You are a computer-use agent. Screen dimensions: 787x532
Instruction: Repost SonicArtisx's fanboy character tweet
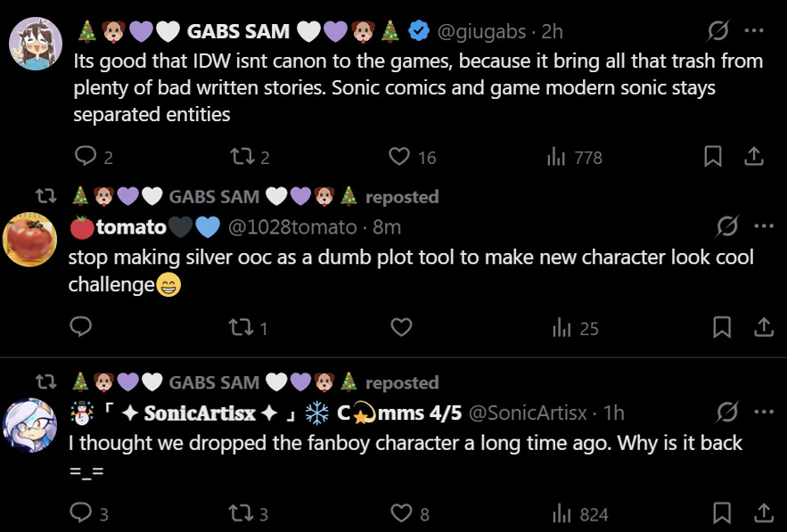pyautogui.click(x=242, y=513)
